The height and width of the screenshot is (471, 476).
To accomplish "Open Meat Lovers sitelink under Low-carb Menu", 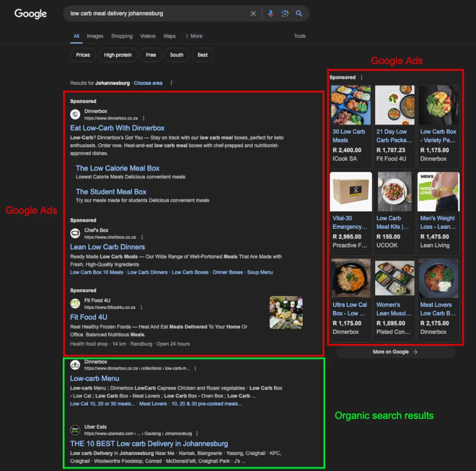I will [153, 404].
